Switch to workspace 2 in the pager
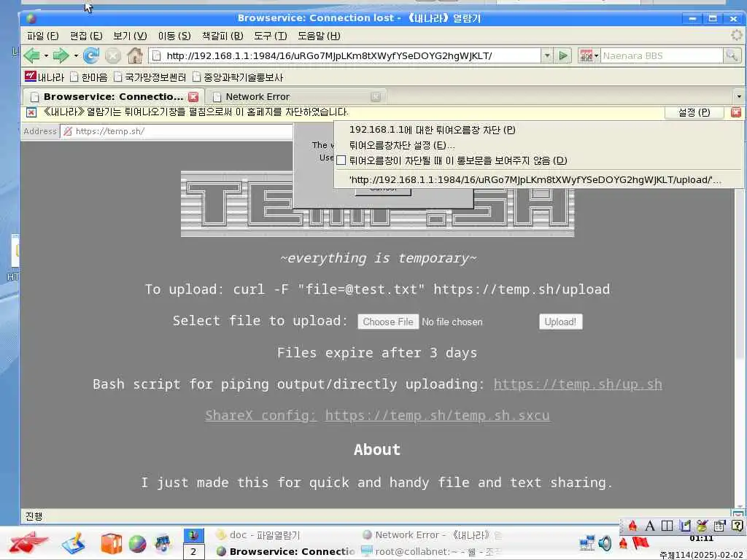 193,552
